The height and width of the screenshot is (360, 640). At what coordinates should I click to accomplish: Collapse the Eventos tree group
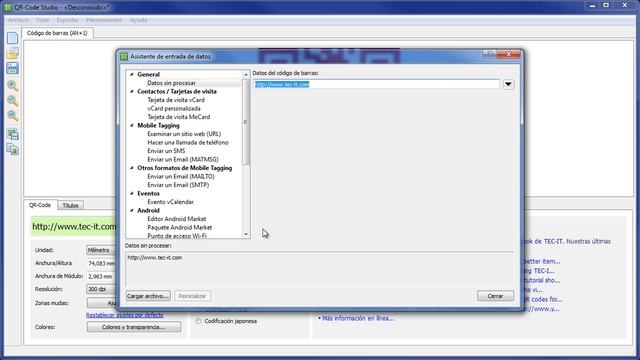coord(132,193)
